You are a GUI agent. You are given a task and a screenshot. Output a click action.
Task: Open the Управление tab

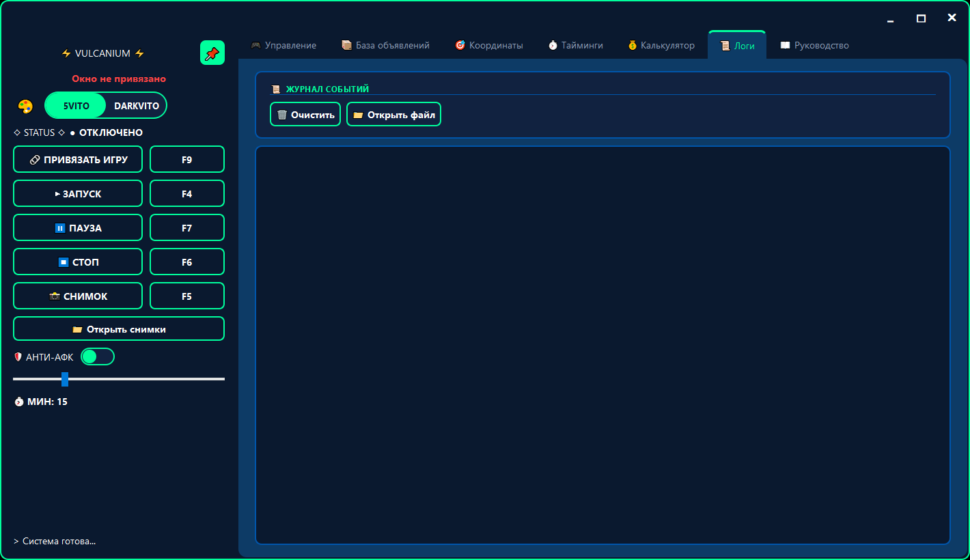point(283,45)
